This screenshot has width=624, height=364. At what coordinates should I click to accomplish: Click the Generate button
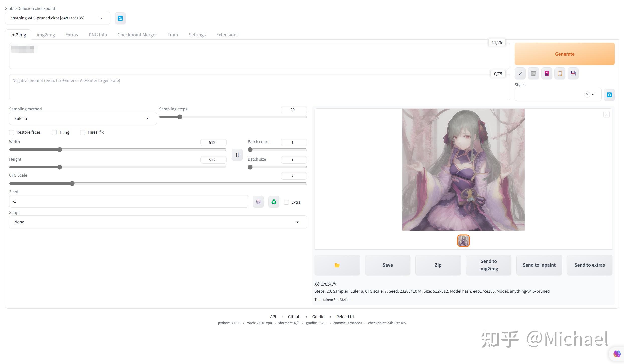(564, 54)
